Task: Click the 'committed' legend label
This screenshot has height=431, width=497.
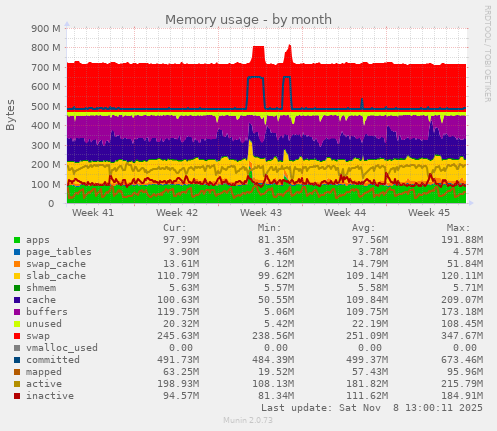Action: click(53, 360)
